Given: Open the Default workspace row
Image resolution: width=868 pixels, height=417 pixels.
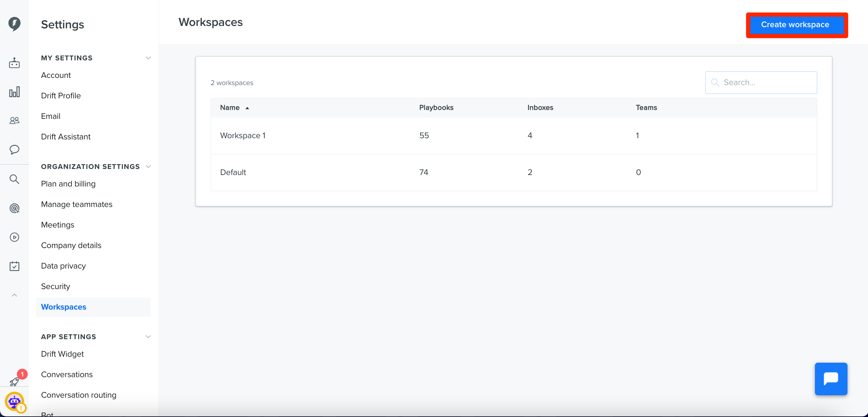Looking at the screenshot, I should point(514,173).
